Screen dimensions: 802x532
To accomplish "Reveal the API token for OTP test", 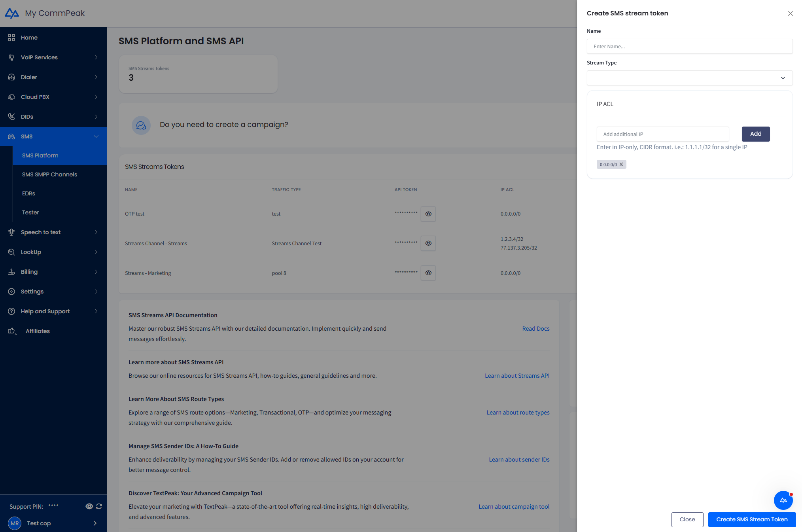I will tap(428, 214).
